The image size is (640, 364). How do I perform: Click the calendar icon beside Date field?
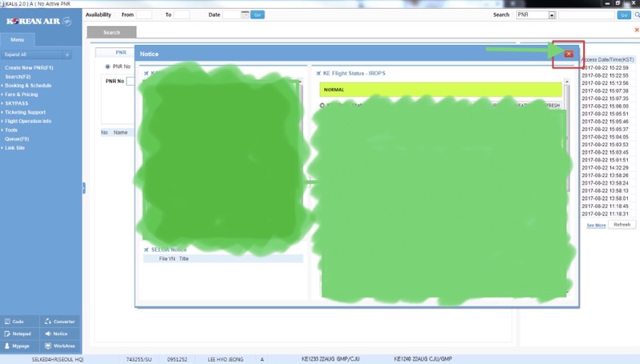[x=246, y=14]
